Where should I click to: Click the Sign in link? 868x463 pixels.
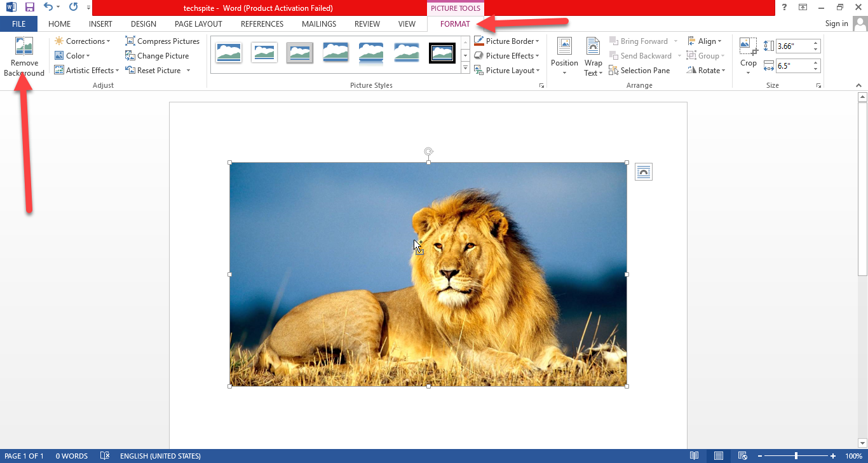click(836, 24)
